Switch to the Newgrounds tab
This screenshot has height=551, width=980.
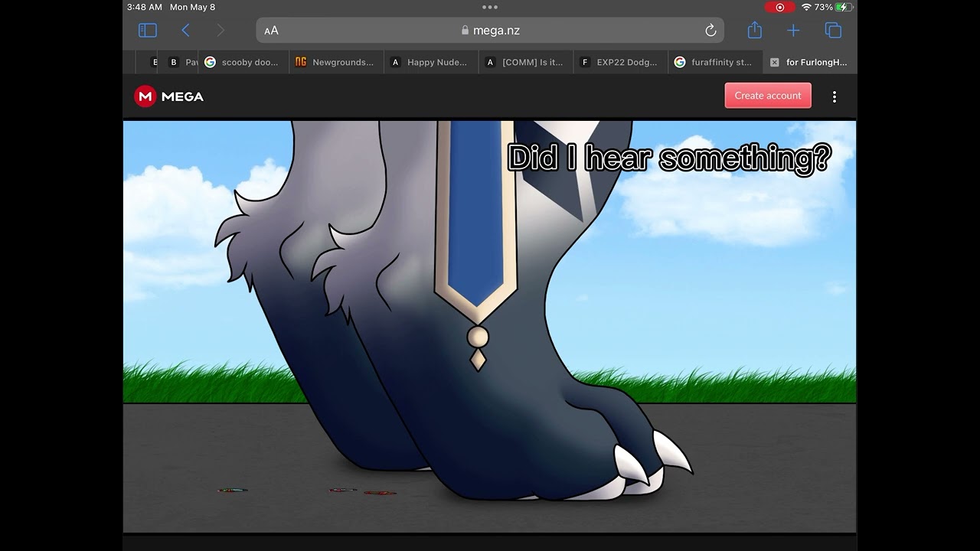[x=337, y=62]
